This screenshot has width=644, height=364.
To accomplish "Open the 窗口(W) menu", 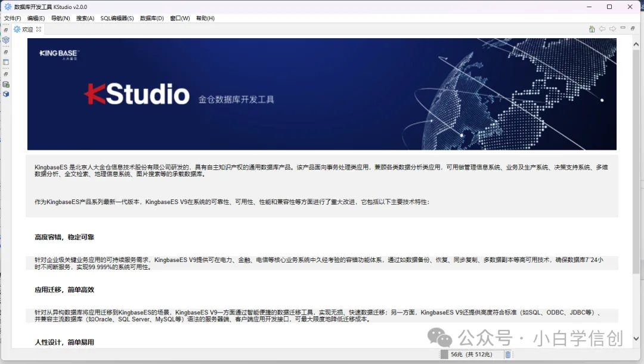I will pos(179,18).
